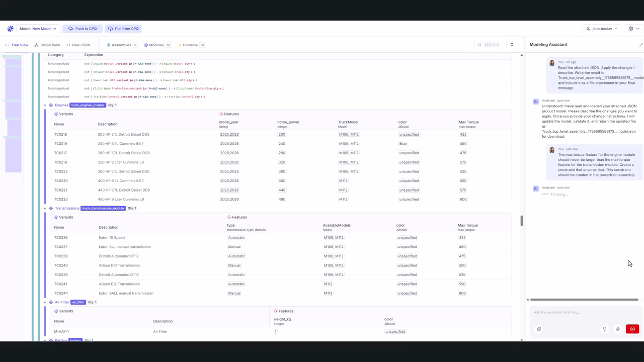
Task: Switch to the Raw JSON tab
Action: click(78, 45)
